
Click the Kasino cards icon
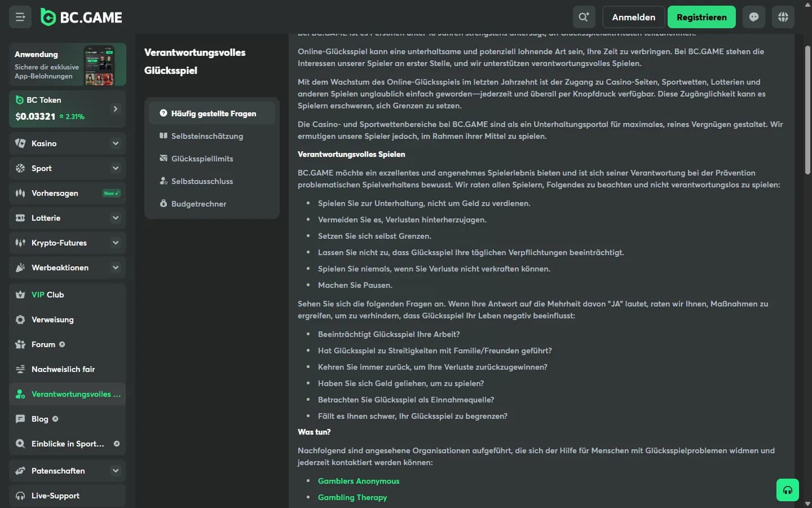coord(20,143)
